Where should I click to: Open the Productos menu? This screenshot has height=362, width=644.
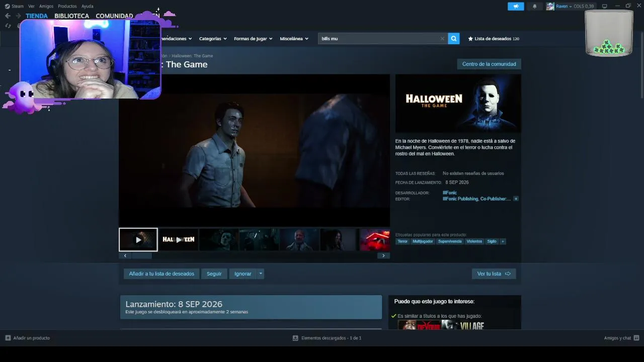[67, 6]
